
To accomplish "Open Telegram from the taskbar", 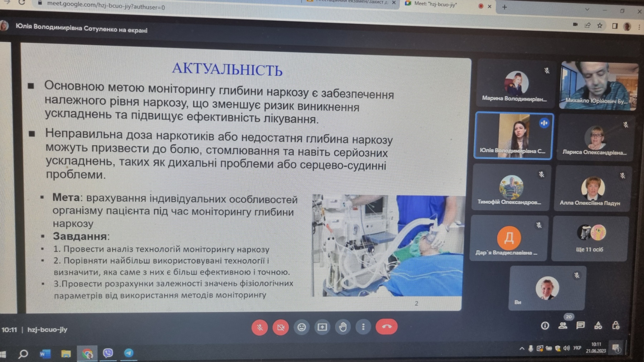I will [x=129, y=353].
